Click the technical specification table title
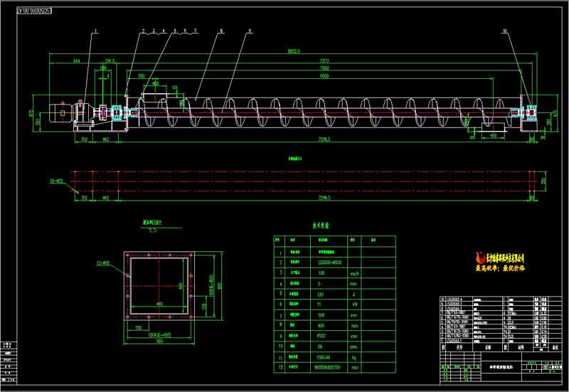This screenshot has height=392, width=569. 321,226
